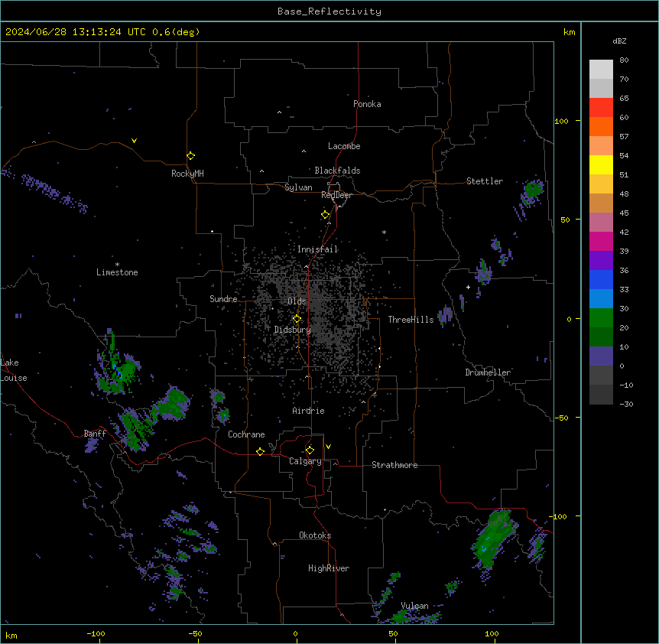Pick the magenta swatch in dBZ legend

click(x=601, y=241)
